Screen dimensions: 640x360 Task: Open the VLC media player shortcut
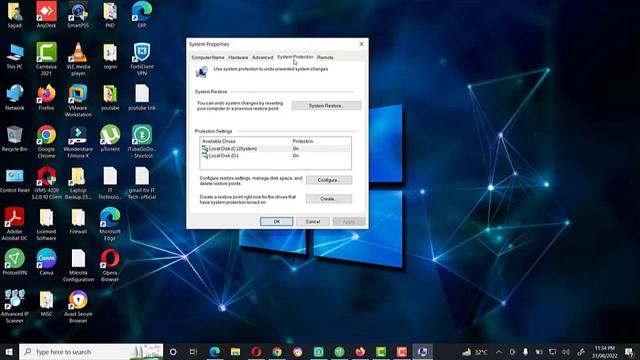[78, 59]
